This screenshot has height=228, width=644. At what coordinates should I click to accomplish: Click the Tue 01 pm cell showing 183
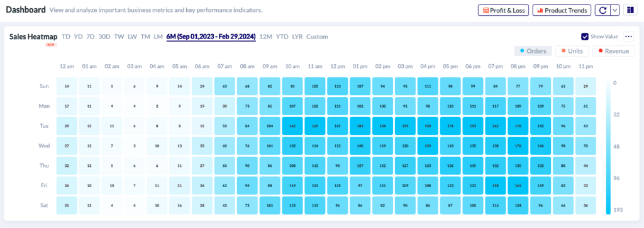[361, 126]
